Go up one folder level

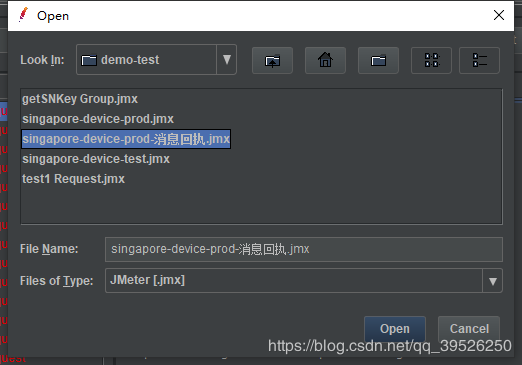[x=272, y=60]
